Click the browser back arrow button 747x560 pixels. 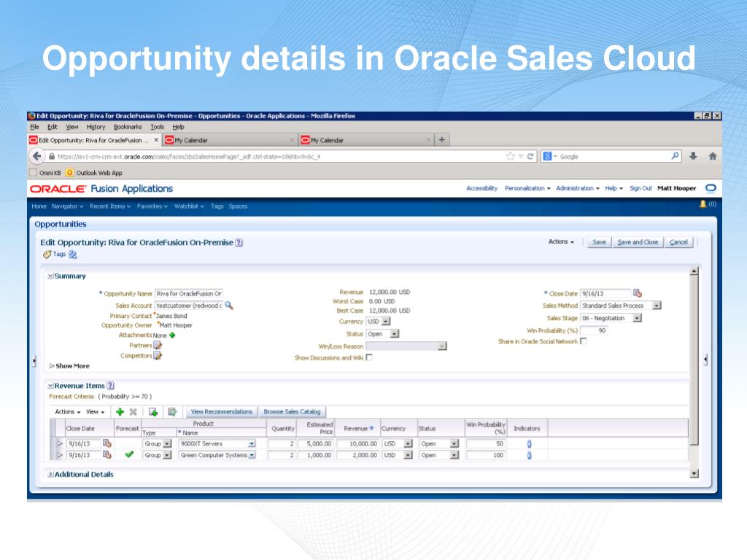click(36, 156)
